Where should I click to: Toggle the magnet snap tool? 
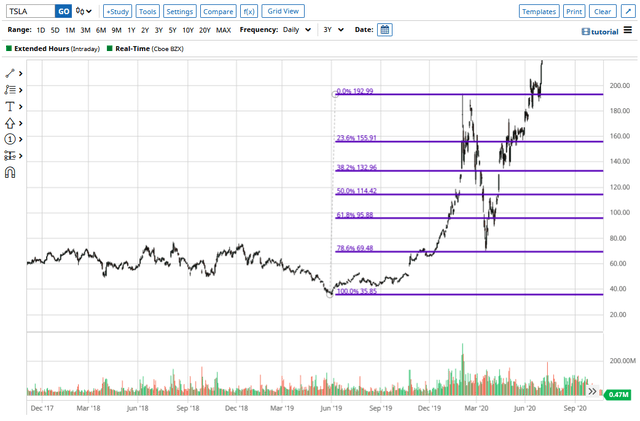[x=10, y=173]
